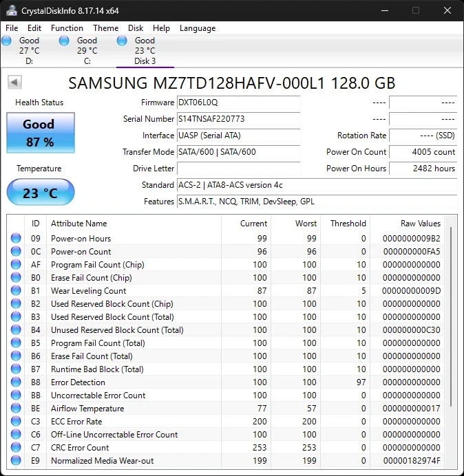
Task: Click the Features field
Action: 317,202
